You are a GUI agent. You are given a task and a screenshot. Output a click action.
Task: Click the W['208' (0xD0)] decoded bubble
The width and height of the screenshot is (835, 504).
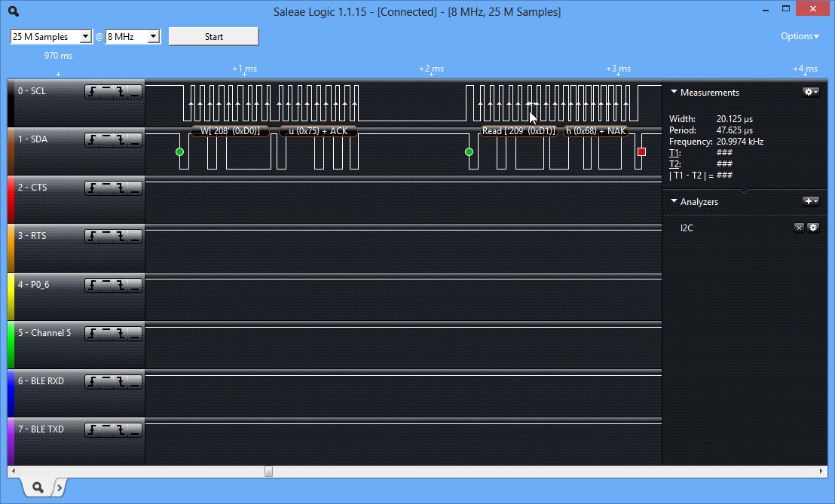click(x=230, y=131)
